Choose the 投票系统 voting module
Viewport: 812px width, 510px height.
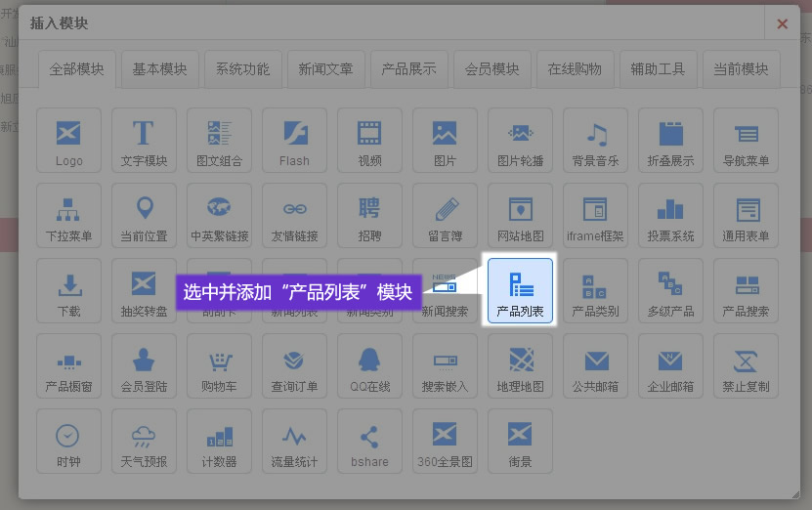(670, 215)
